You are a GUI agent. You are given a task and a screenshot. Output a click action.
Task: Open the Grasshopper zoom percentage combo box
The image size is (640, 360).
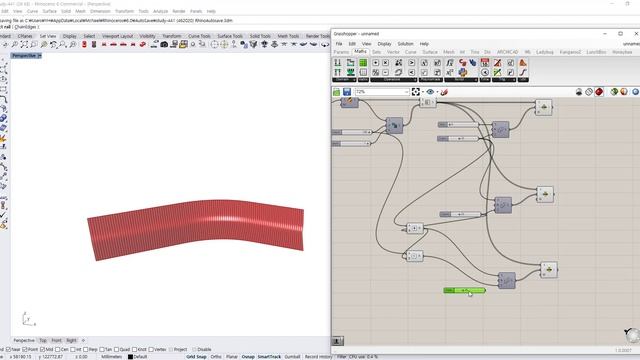pos(382,92)
